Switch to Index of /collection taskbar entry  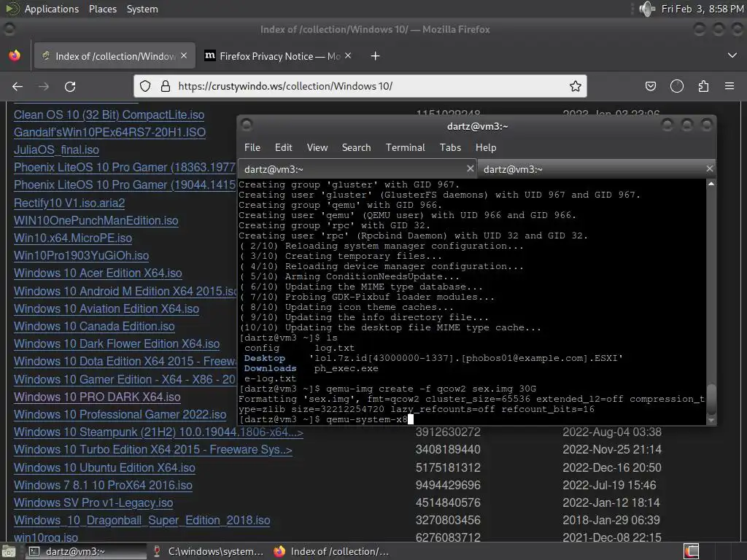point(332,551)
